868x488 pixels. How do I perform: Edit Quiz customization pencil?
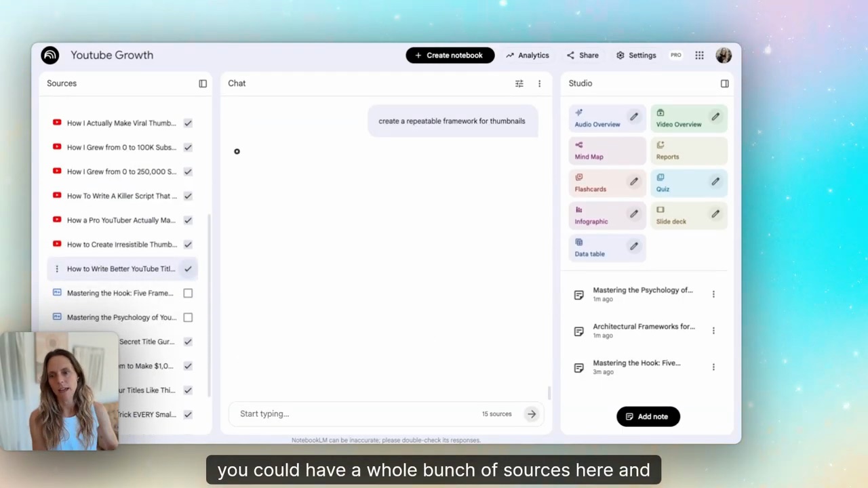point(715,182)
